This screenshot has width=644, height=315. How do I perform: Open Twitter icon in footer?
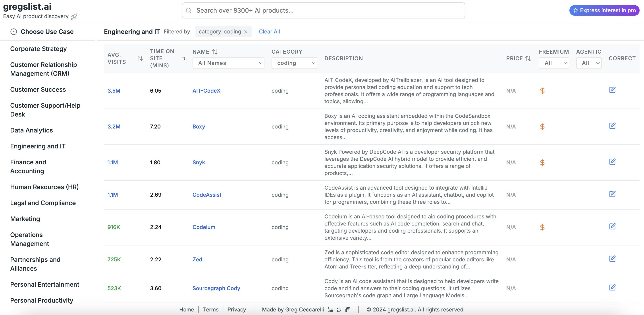click(339, 310)
